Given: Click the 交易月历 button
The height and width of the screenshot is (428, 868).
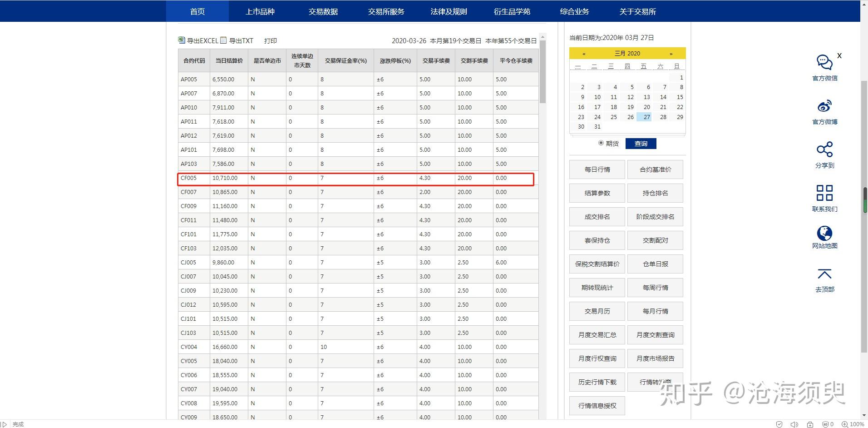Looking at the screenshot, I should click(x=597, y=311).
